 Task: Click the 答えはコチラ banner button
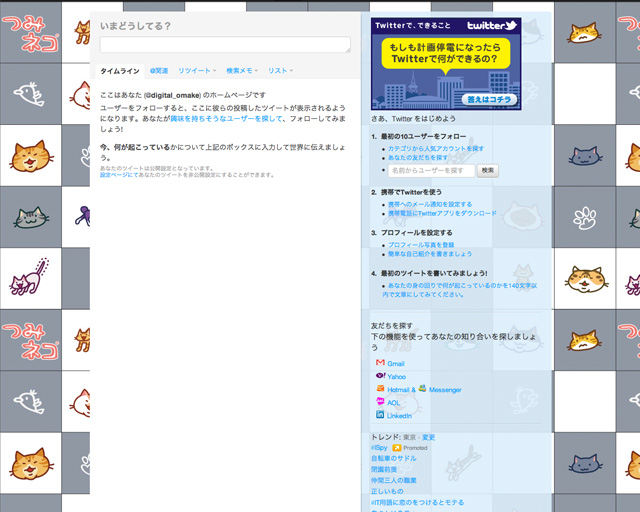[x=489, y=100]
